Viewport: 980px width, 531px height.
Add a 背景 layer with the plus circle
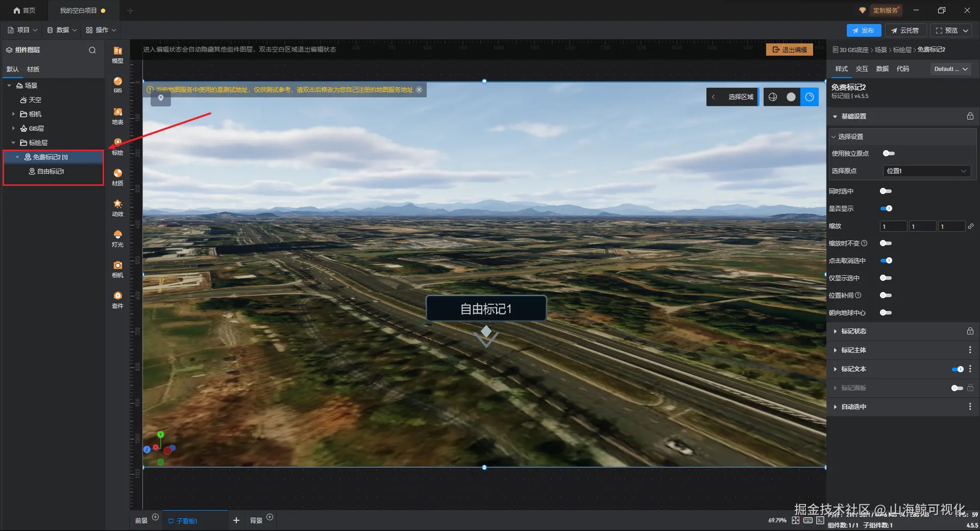270,517
